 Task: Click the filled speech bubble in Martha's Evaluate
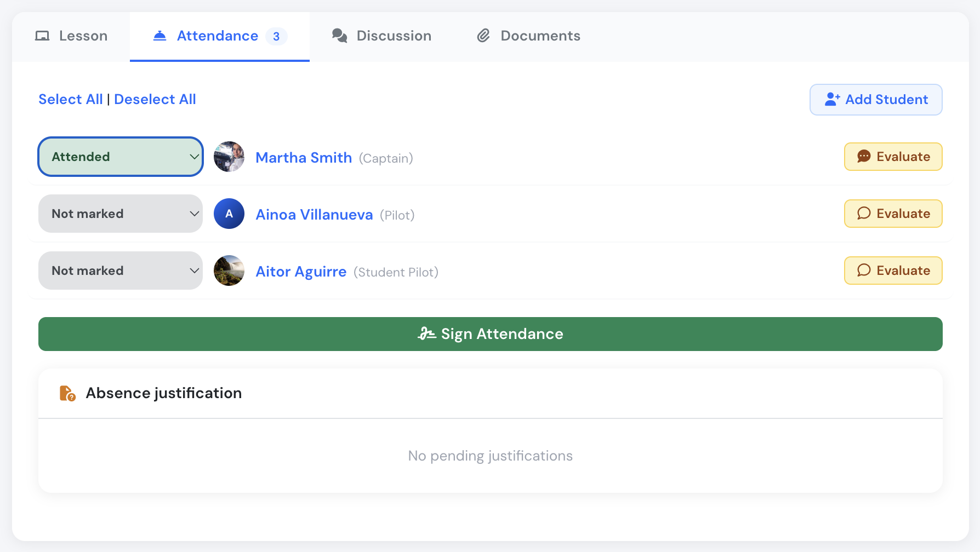[864, 157]
